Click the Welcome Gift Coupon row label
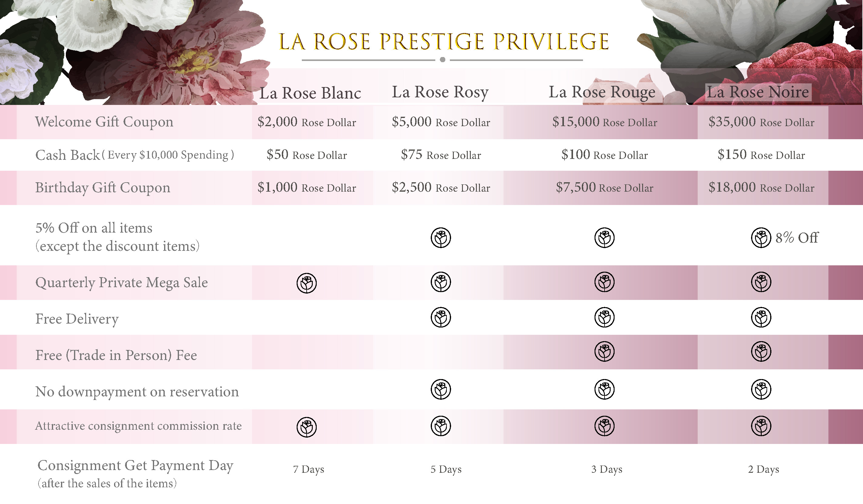This screenshot has height=504, width=863. click(x=104, y=122)
